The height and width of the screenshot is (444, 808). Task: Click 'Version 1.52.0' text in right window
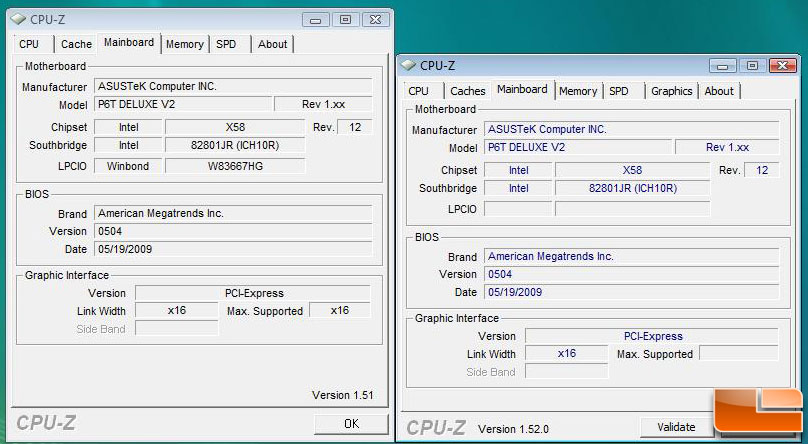[x=513, y=429]
